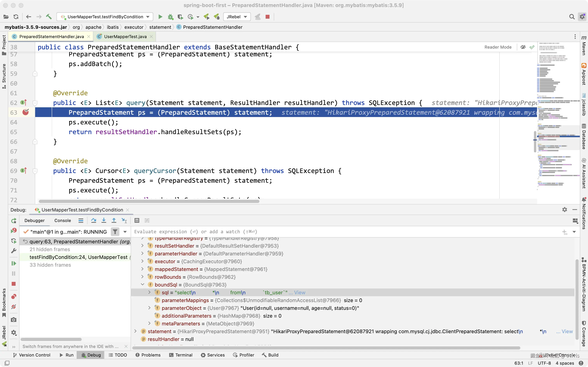Click the View Breakpoints icon in debug sidebar
Image resolution: width=588 pixels, height=367 pixels.
(14, 296)
